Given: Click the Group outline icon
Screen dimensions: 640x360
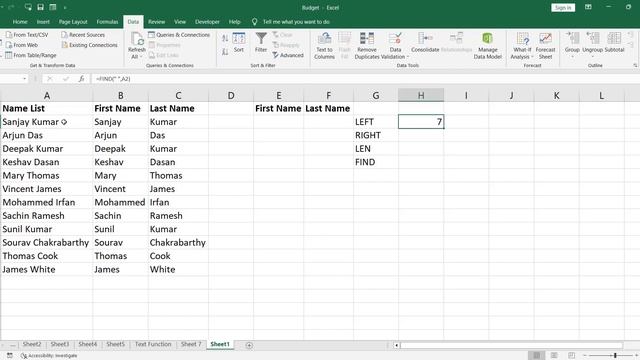Looking at the screenshot, I should 572,39.
